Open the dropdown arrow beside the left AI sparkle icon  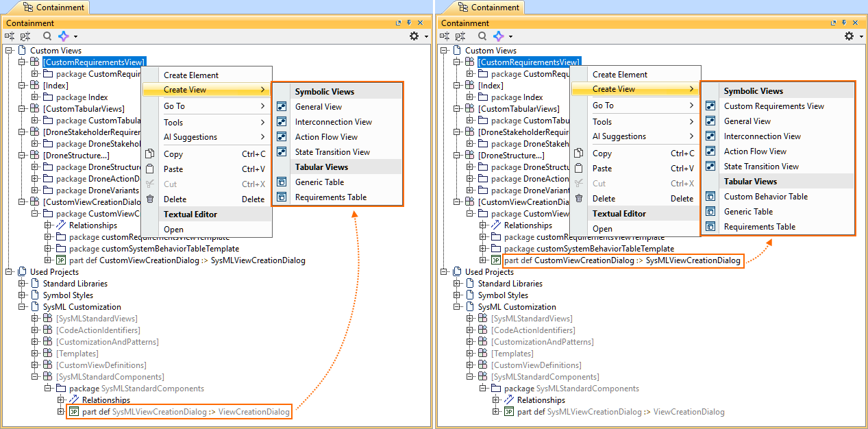pos(75,36)
